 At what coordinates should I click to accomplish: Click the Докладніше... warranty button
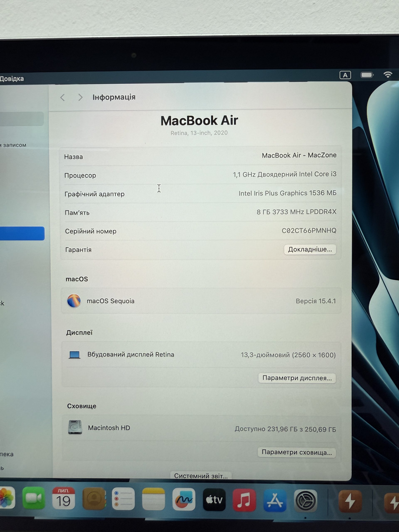[x=310, y=249]
